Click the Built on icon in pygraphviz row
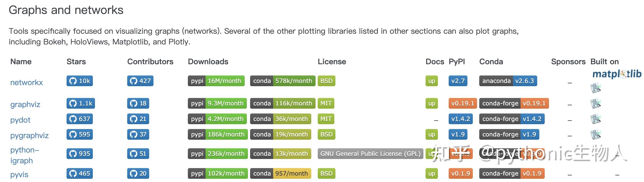Viewport: 644px width, 182px height. click(595, 135)
